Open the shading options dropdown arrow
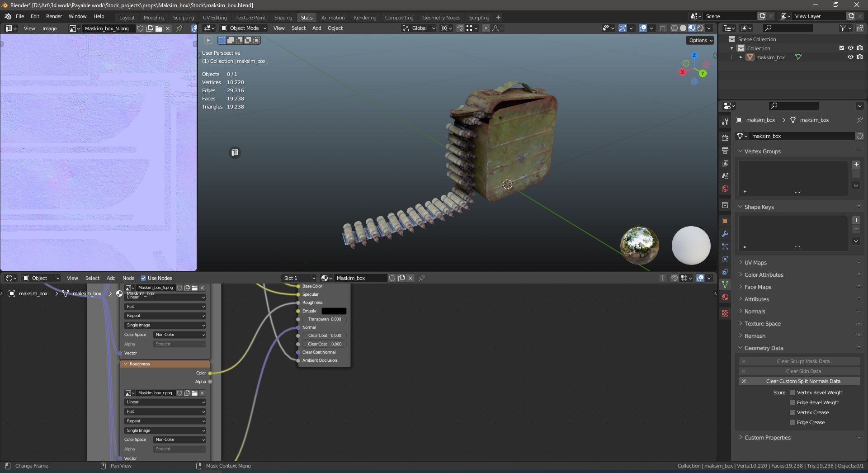The width and height of the screenshot is (868, 473). 709,28
